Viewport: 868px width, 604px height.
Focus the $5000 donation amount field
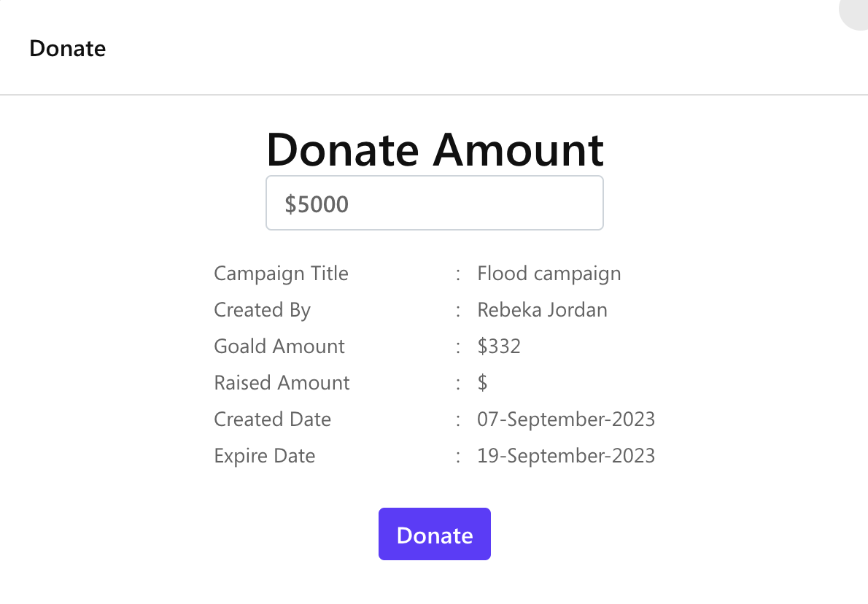pyautogui.click(x=434, y=204)
